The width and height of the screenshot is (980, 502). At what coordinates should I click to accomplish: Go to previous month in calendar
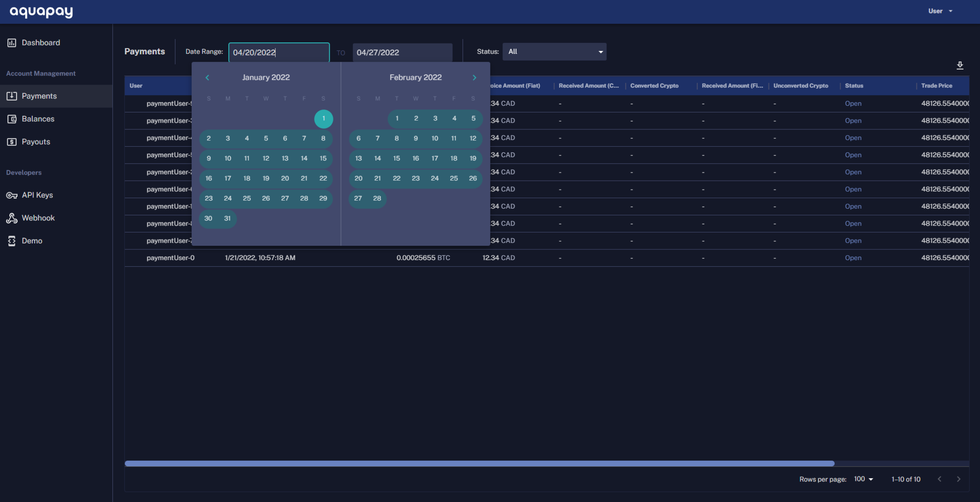207,78
